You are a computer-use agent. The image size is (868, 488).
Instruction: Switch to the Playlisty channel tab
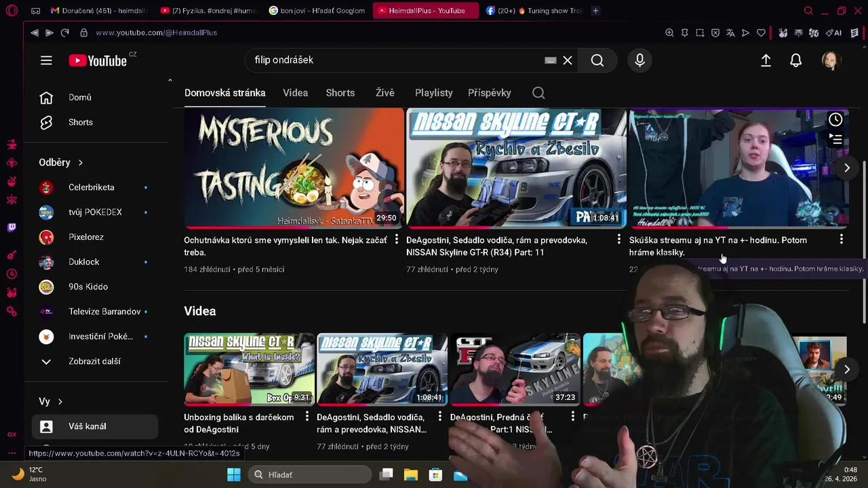point(434,93)
